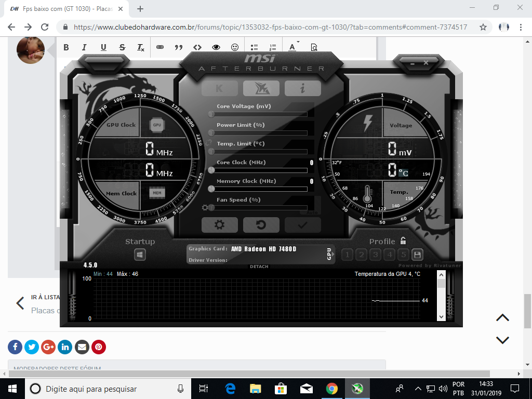This screenshot has width=532, height=399.
Task: Open Afterburner settings gear button
Action: tap(220, 224)
